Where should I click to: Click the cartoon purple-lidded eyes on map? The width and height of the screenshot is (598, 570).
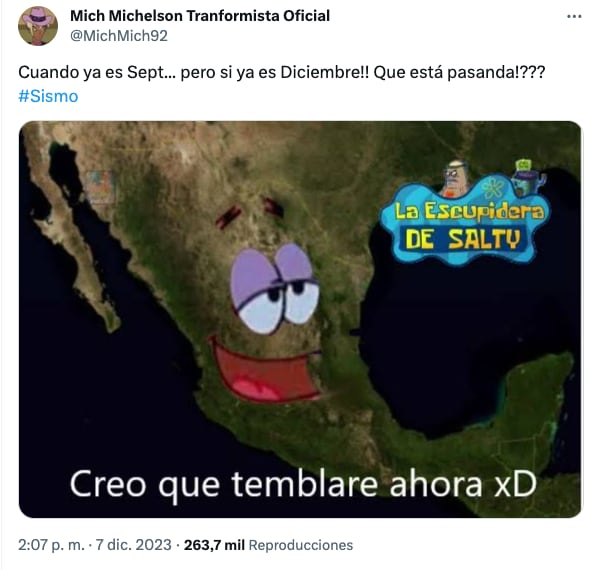click(275, 289)
